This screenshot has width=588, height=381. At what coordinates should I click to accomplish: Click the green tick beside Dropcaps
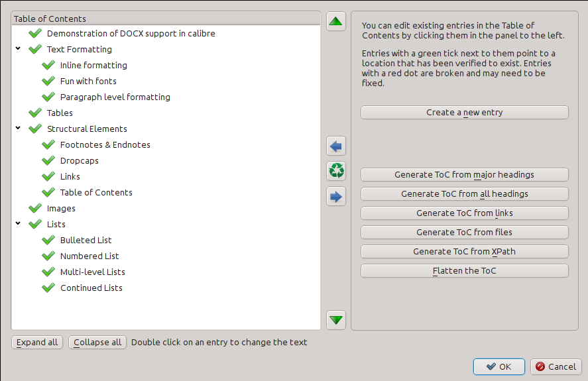tap(48, 160)
